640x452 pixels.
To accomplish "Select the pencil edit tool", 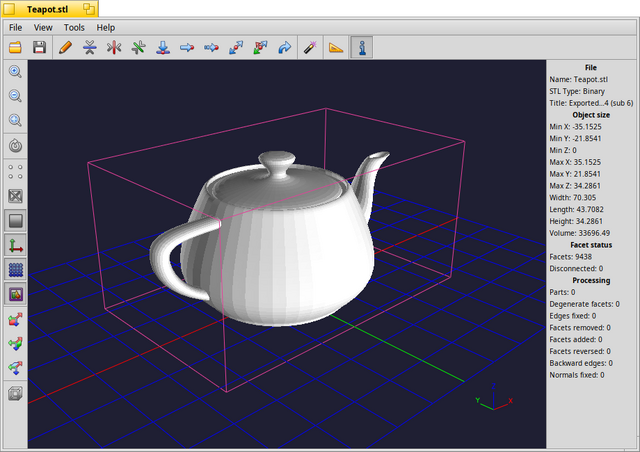I will tap(65, 47).
